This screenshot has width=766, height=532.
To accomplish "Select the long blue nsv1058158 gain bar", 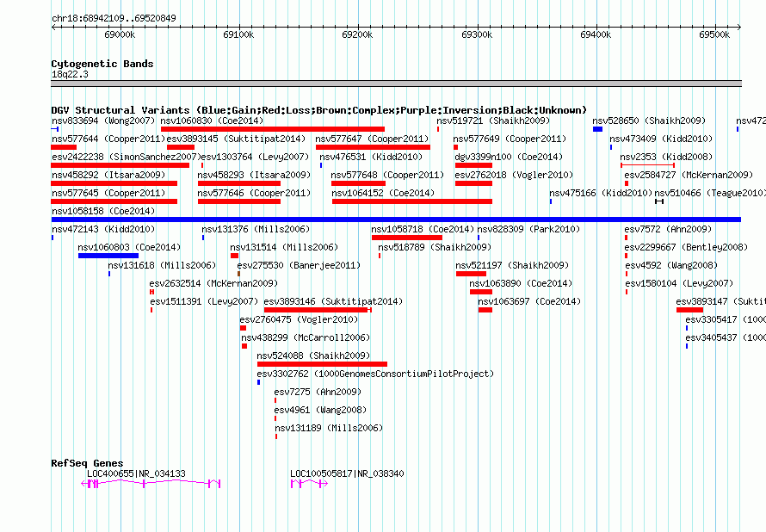I will [x=396, y=220].
